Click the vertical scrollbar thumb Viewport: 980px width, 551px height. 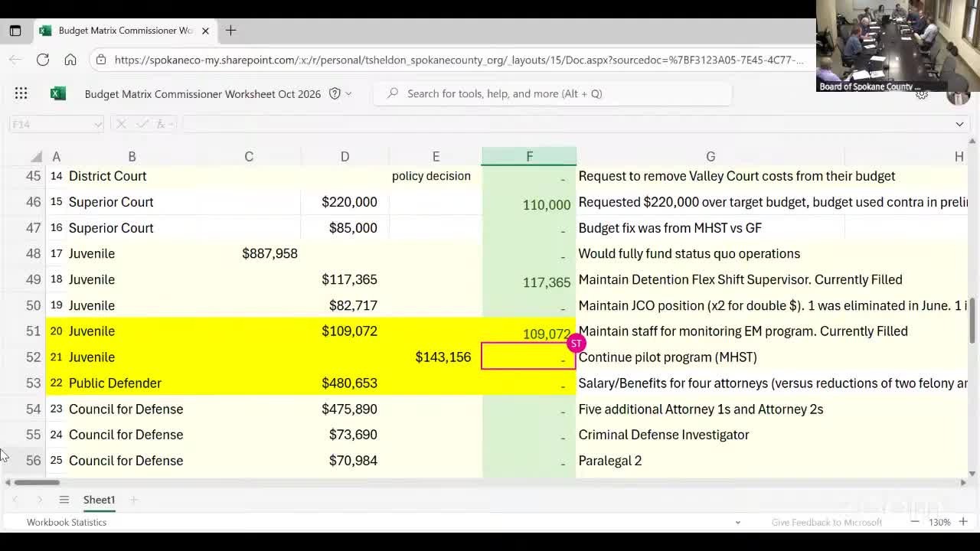tap(972, 320)
